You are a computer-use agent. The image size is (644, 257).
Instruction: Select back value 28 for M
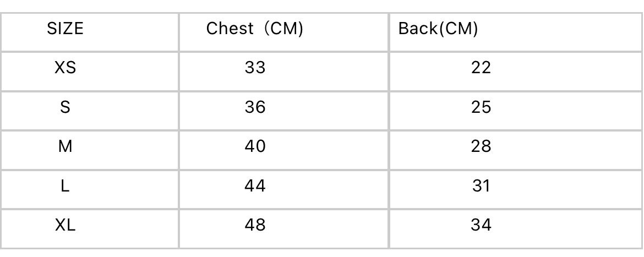point(481,147)
